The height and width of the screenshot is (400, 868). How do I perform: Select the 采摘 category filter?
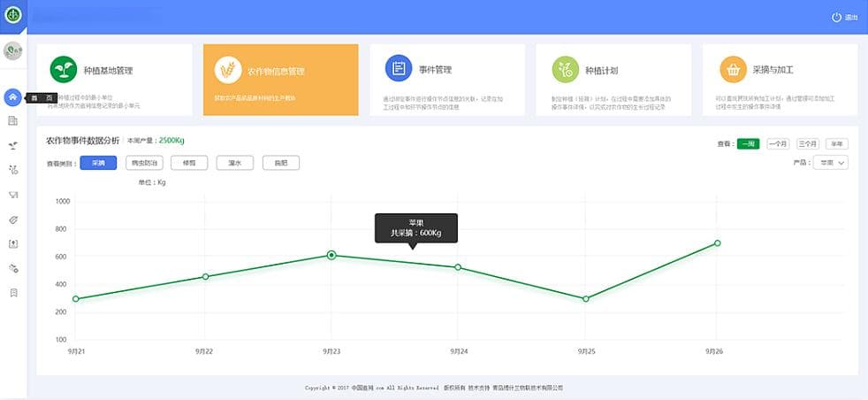(x=98, y=163)
